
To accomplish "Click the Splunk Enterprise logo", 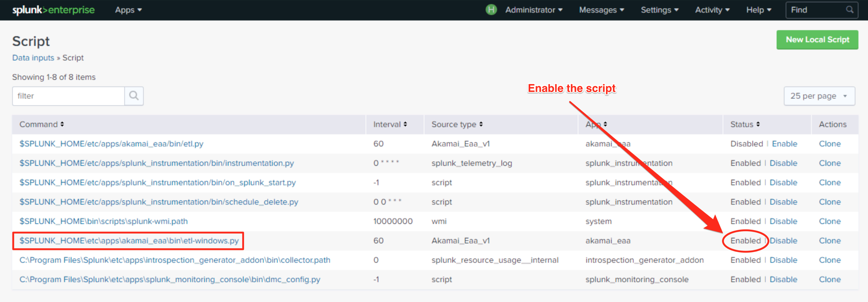I will (53, 10).
